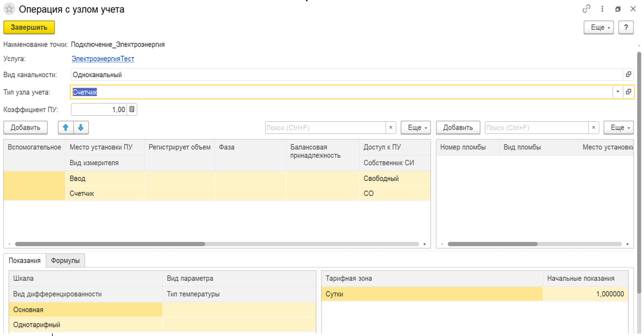
Task: Click Начальные показания cell with 1,000000
Action: (x=586, y=294)
